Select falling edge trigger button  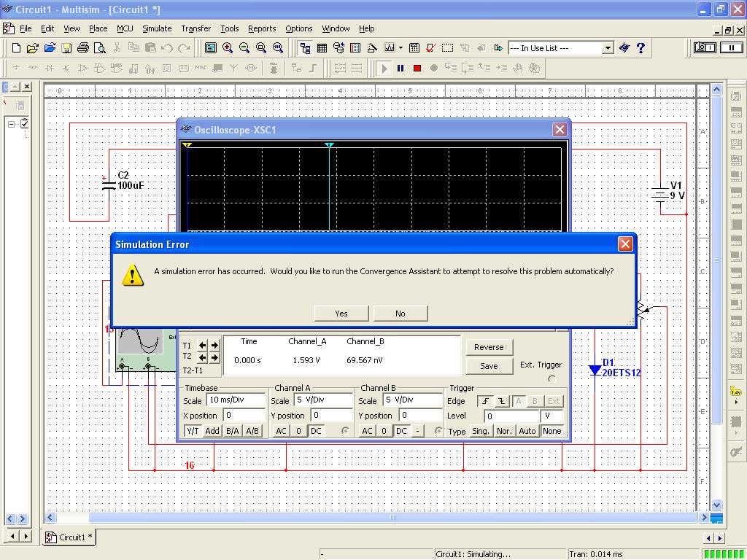(502, 402)
